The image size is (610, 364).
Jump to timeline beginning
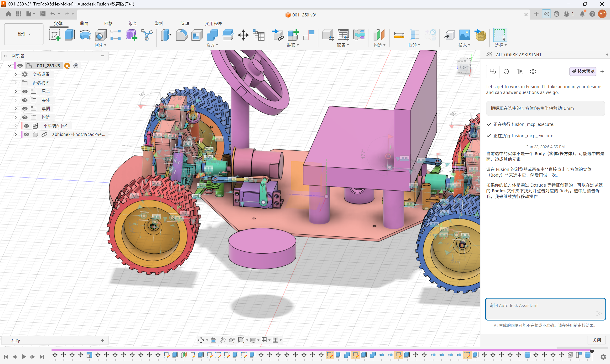6,357
